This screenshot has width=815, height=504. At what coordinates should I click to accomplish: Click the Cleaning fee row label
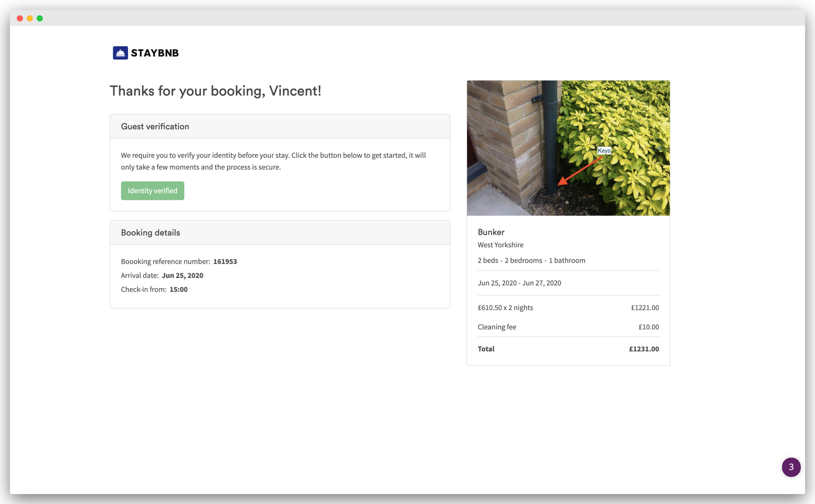pos(497,327)
